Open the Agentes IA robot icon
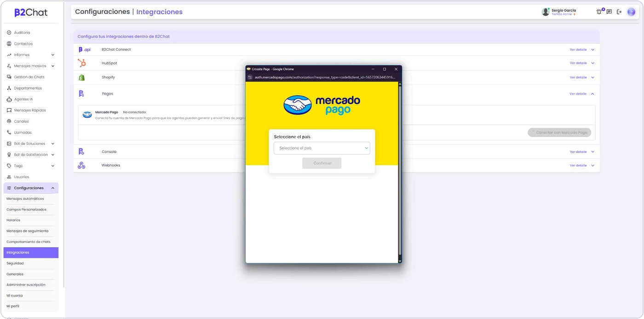 pos(9,99)
